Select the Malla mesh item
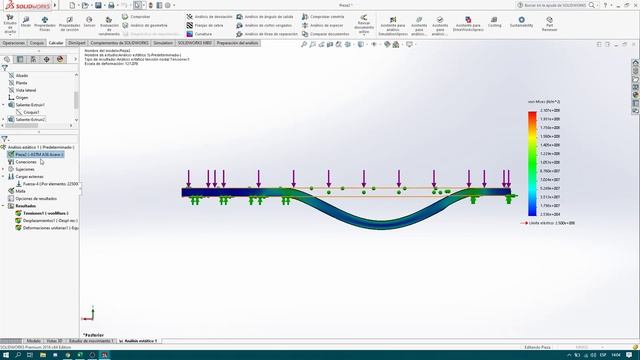The width and height of the screenshot is (640, 360). (x=17, y=191)
